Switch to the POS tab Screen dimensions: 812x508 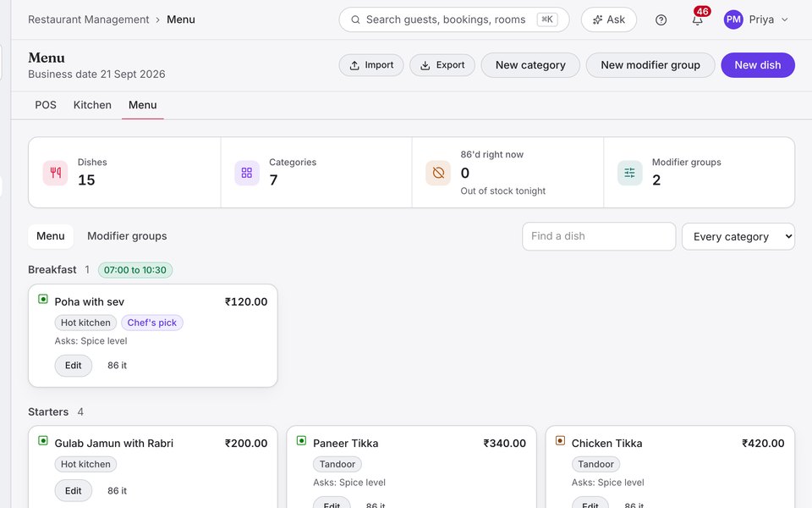click(x=46, y=105)
